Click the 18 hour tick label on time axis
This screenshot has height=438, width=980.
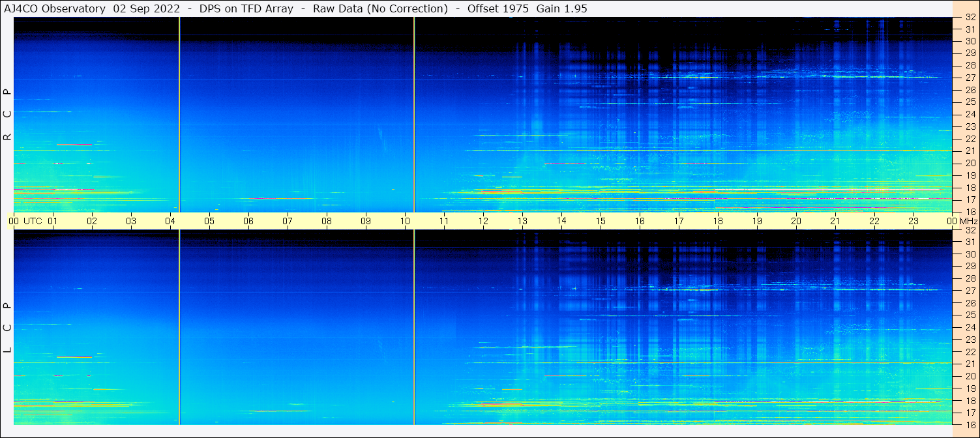pyautogui.click(x=718, y=221)
